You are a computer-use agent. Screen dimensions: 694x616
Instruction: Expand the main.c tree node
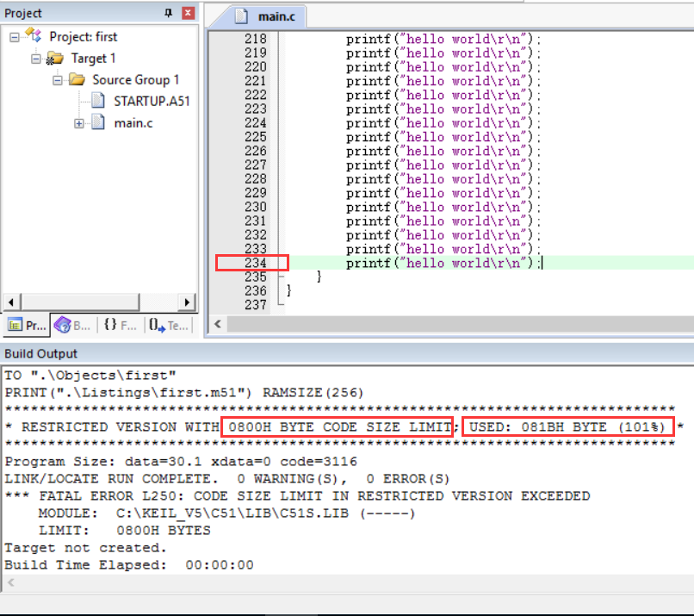78,123
